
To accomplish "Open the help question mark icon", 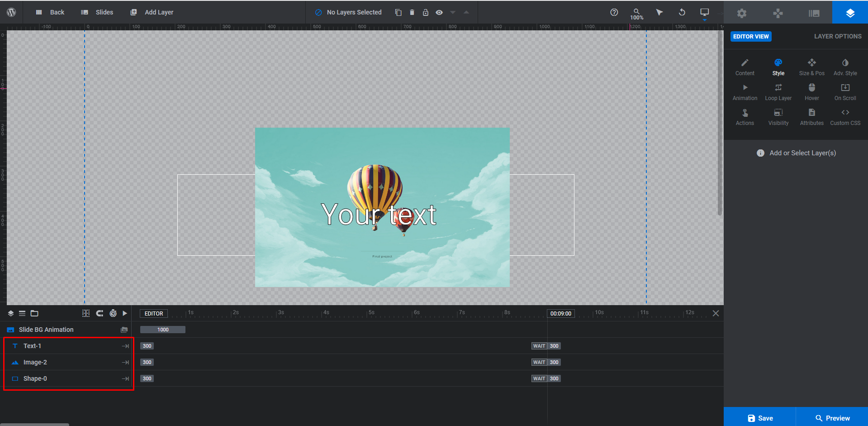I will (614, 12).
